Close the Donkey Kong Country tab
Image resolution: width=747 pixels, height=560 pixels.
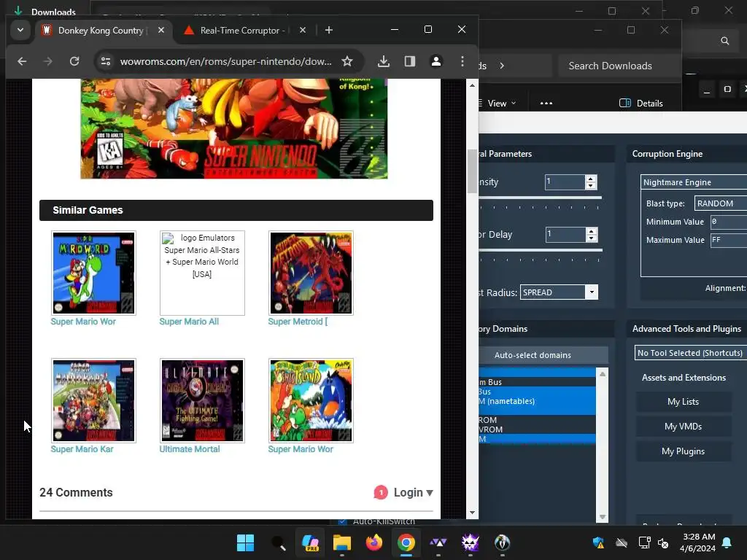click(x=161, y=30)
